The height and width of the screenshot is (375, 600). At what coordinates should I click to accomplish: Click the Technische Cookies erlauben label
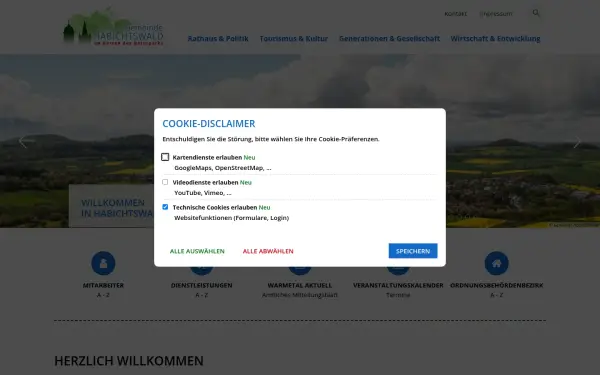221,207
